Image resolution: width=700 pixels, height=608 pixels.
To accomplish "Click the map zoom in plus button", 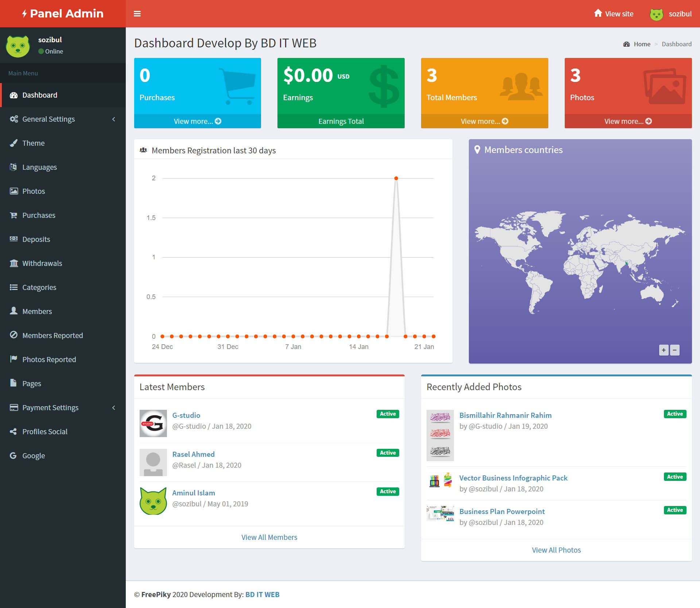I will click(664, 350).
